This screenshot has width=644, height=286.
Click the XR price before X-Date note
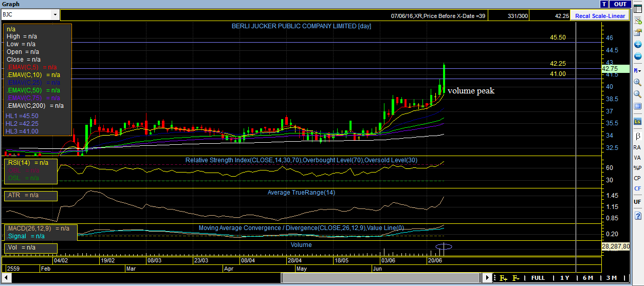point(438,16)
